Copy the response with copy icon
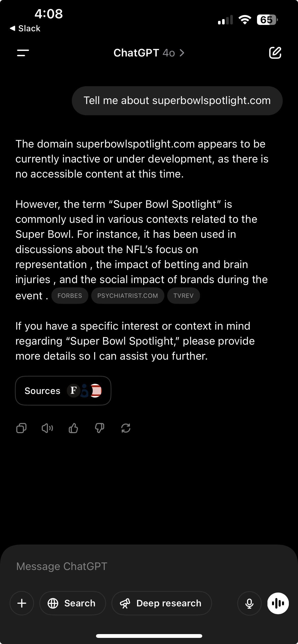The width and height of the screenshot is (298, 644). point(21,428)
